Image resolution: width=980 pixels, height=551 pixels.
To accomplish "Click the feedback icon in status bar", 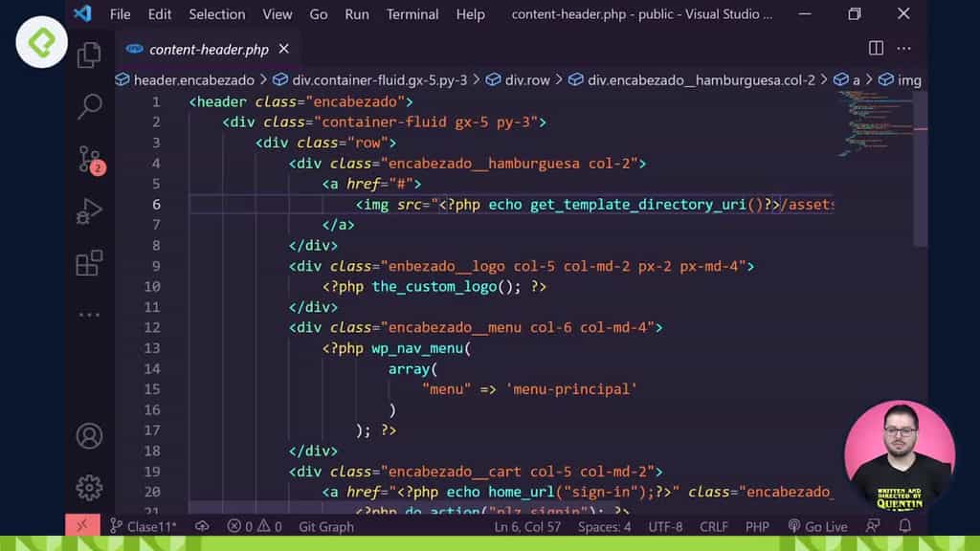I will tap(873, 526).
